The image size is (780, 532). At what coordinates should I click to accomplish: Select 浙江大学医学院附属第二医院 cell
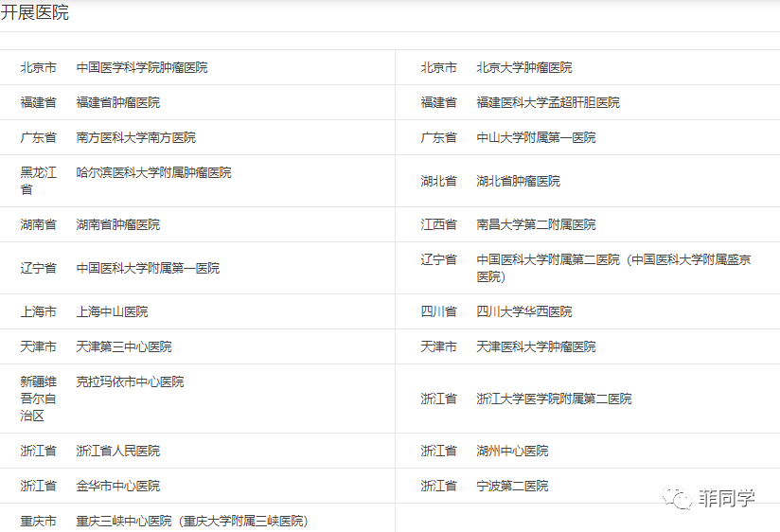pos(554,399)
